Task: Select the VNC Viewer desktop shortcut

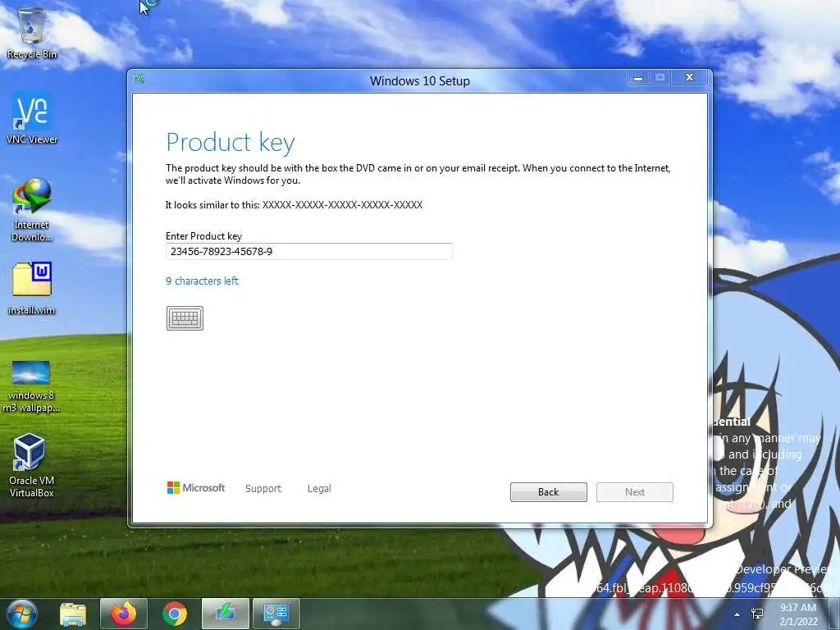Action: [32, 119]
